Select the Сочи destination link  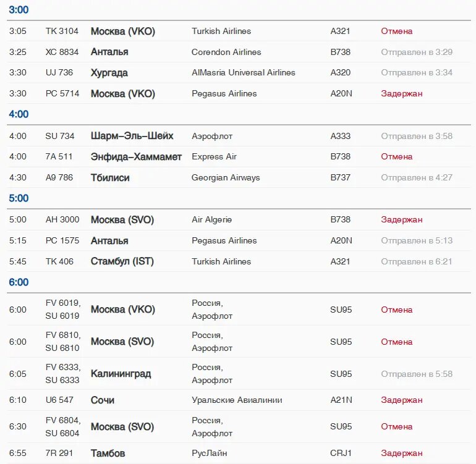pos(103,400)
